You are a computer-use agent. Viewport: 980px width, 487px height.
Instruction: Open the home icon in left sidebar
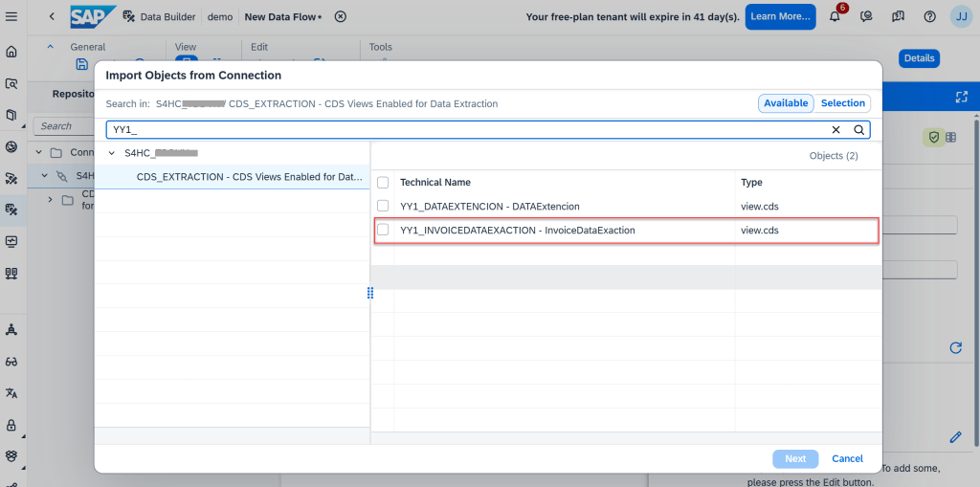coord(11,52)
